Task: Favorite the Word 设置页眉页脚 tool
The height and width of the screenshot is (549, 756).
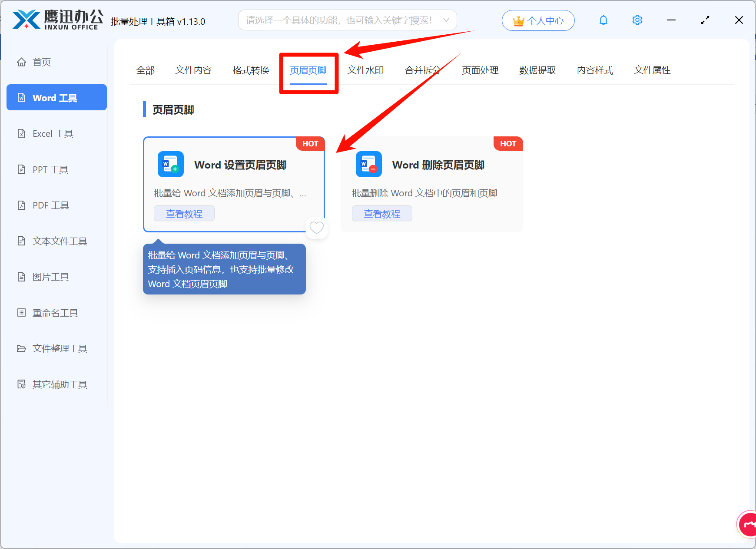Action: coord(317,228)
